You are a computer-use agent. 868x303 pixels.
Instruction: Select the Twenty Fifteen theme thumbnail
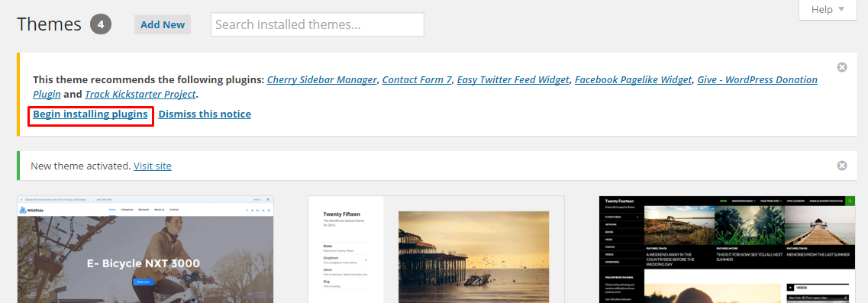pyautogui.click(x=436, y=250)
